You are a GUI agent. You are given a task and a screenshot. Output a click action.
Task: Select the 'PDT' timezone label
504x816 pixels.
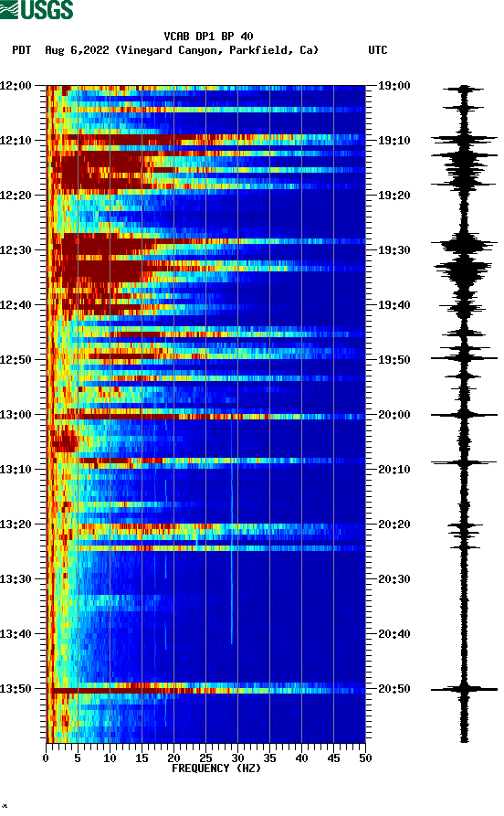(x=21, y=50)
